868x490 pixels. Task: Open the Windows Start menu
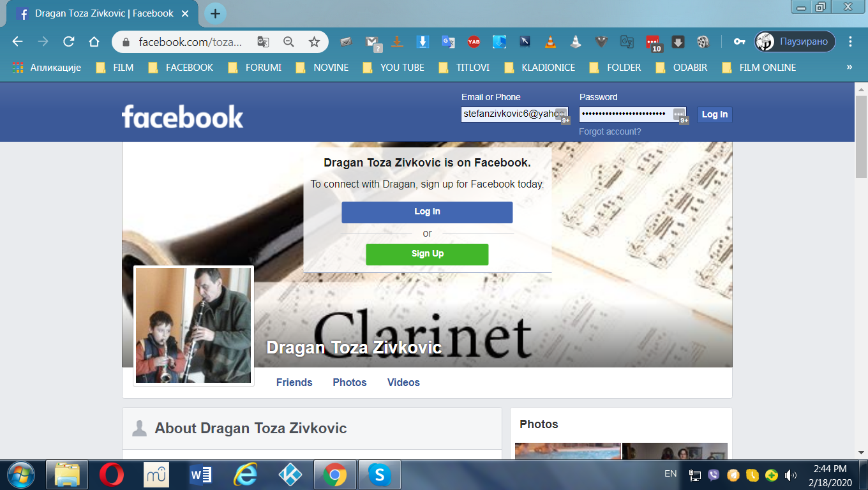point(21,475)
